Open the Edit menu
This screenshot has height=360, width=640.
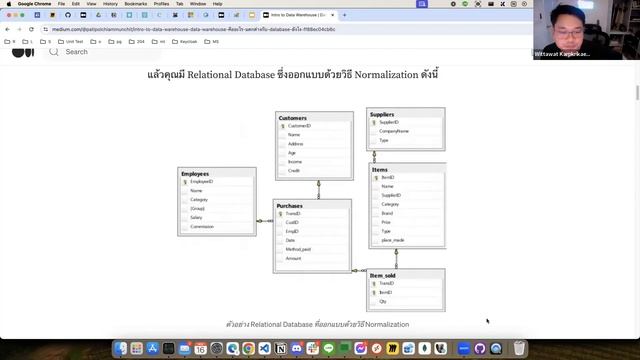click(76, 4)
